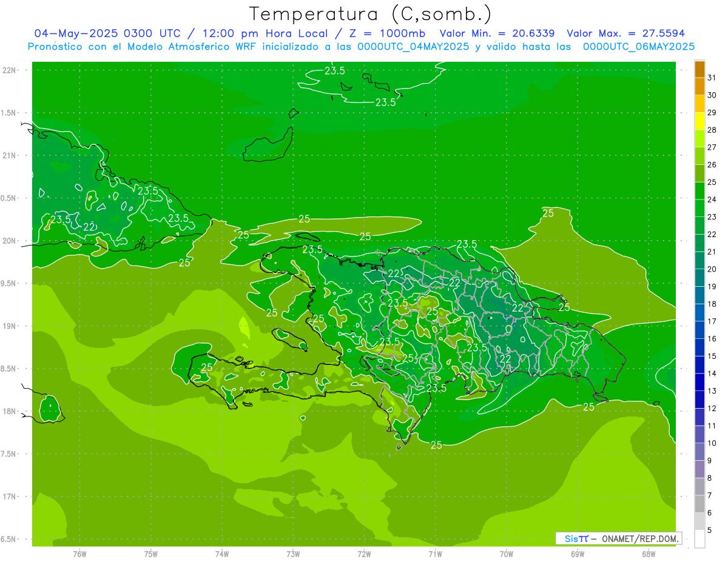Image resolution: width=728 pixels, height=562 pixels.
Task: Click the '22N' latitude axis label
Action: point(9,70)
